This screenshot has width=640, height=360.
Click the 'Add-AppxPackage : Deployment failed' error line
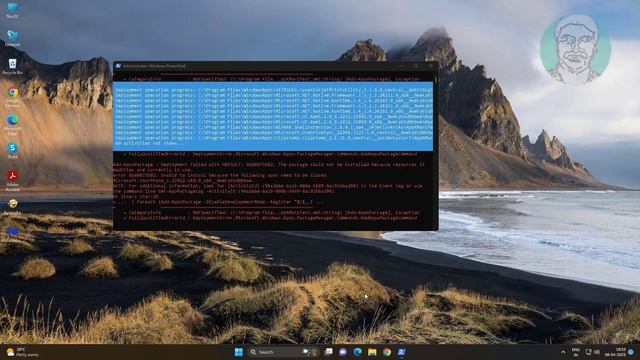click(x=269, y=164)
